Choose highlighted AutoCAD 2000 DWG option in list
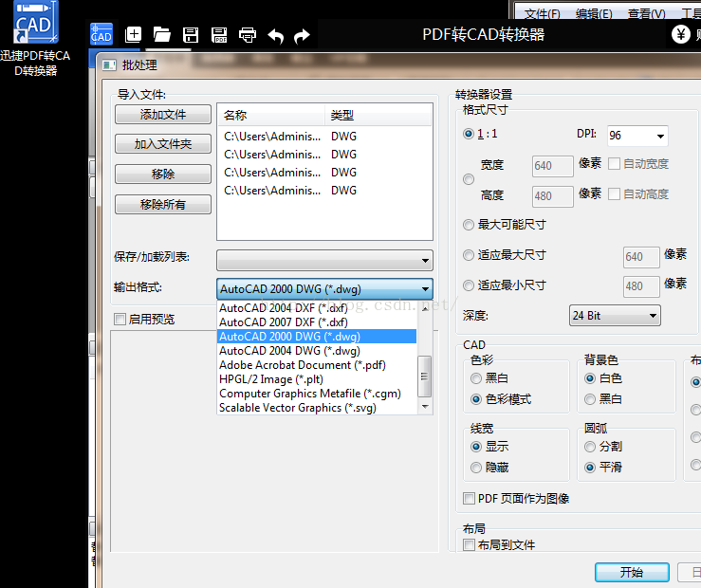701x588 pixels. (x=317, y=337)
